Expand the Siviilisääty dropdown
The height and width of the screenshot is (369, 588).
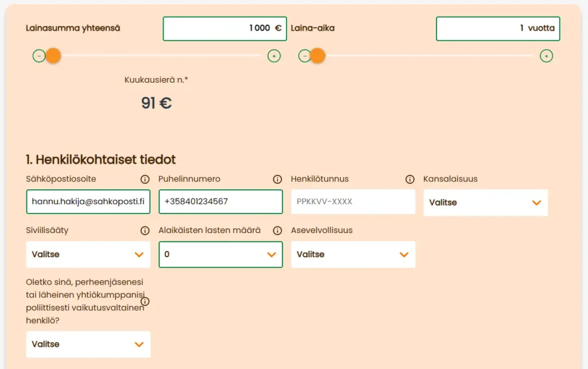(x=88, y=254)
